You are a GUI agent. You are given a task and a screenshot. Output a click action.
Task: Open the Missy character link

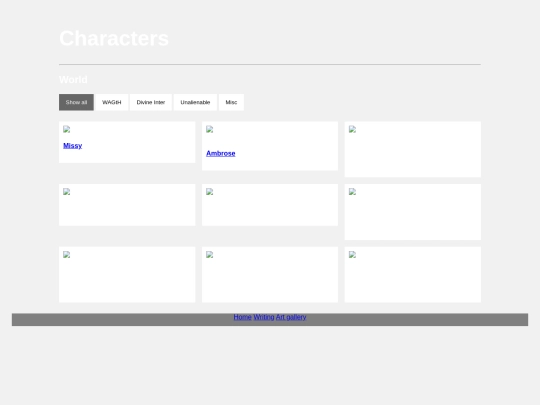[73, 146]
